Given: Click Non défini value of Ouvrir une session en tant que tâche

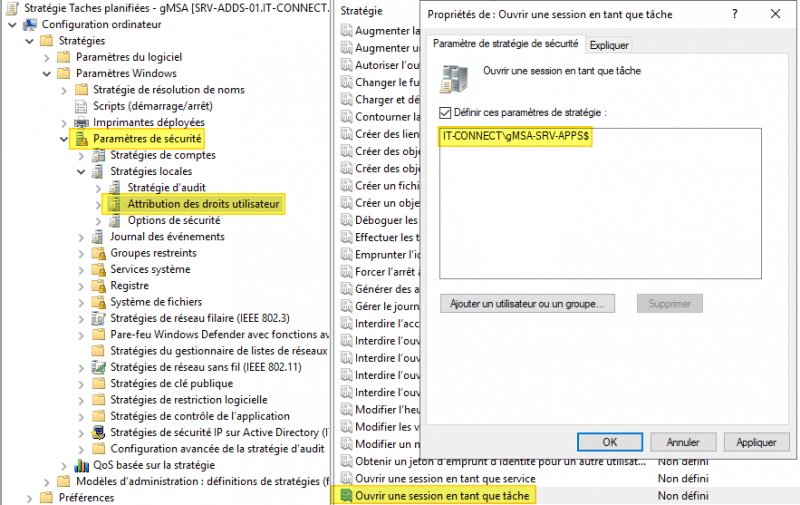Looking at the screenshot, I should 683,496.
